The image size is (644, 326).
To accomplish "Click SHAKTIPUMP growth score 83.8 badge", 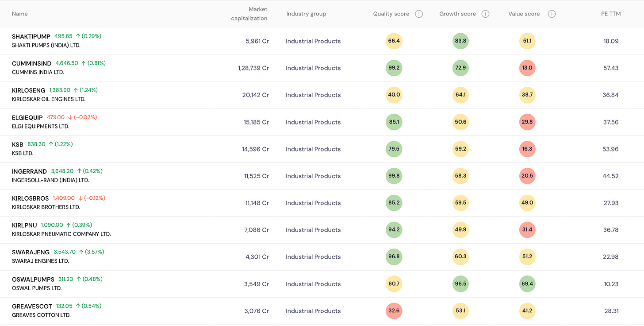I will click(x=460, y=41).
